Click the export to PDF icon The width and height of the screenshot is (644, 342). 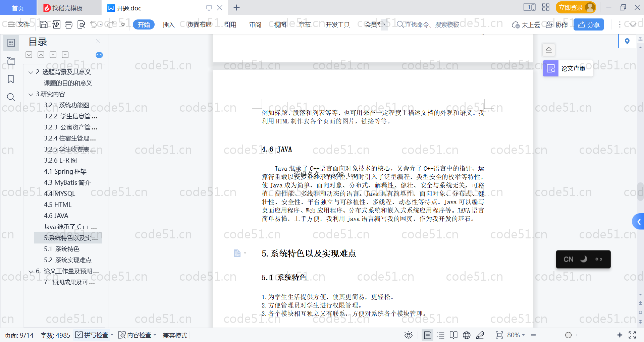(56, 24)
